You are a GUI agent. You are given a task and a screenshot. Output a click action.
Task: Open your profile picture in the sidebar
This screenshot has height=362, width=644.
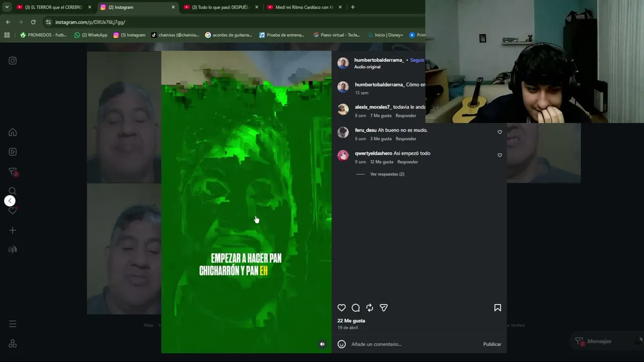coord(13,250)
